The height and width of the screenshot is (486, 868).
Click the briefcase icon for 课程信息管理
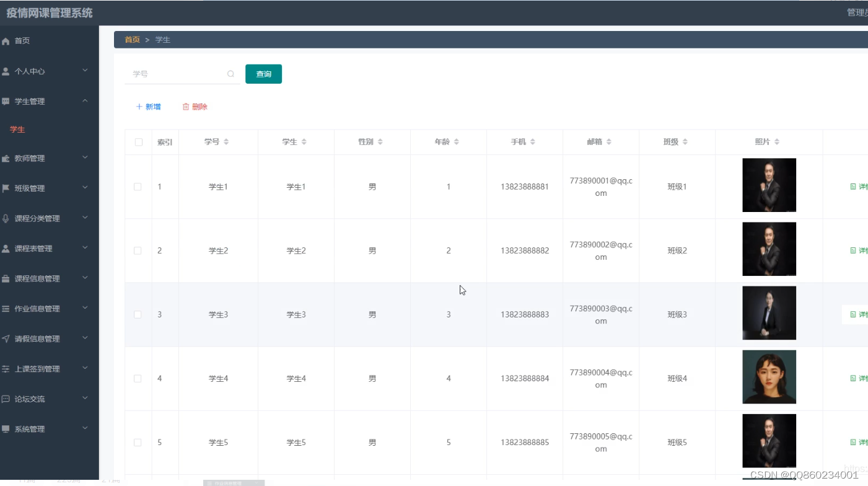(6, 278)
